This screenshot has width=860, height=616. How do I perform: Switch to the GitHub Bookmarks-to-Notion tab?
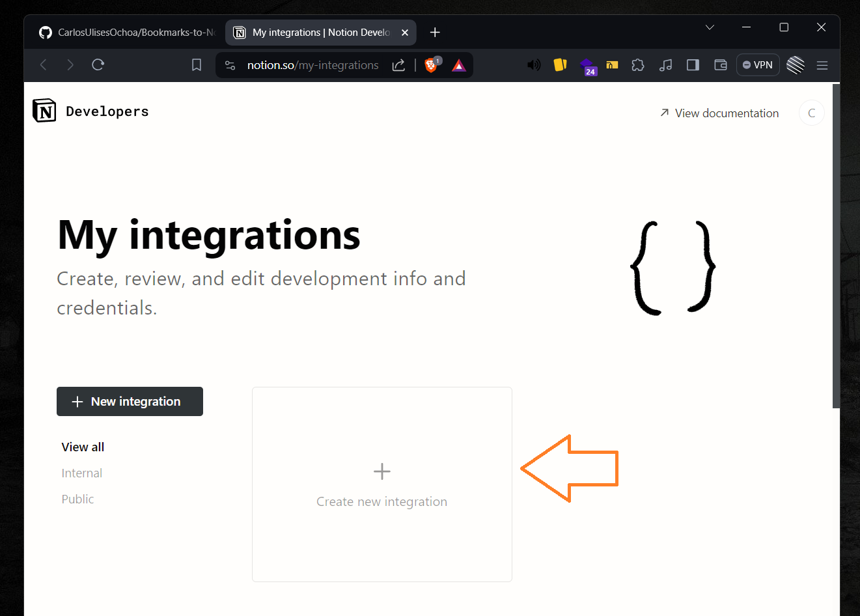tap(126, 33)
